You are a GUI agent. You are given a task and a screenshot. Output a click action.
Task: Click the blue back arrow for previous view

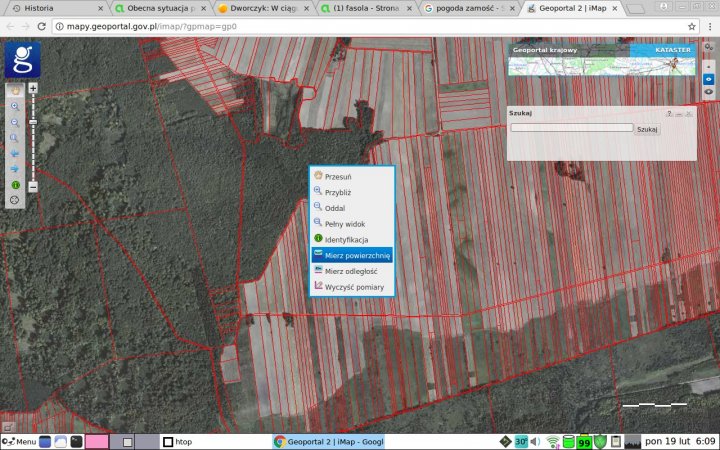15,153
